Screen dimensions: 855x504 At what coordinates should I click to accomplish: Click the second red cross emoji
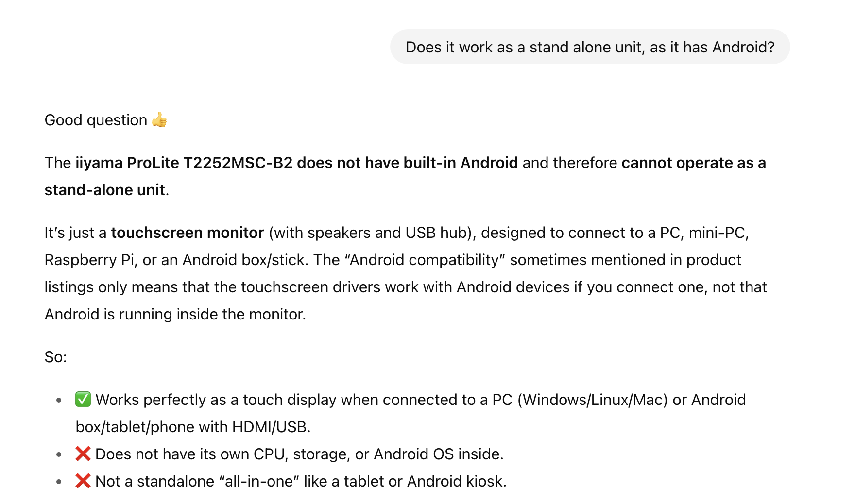[83, 481]
